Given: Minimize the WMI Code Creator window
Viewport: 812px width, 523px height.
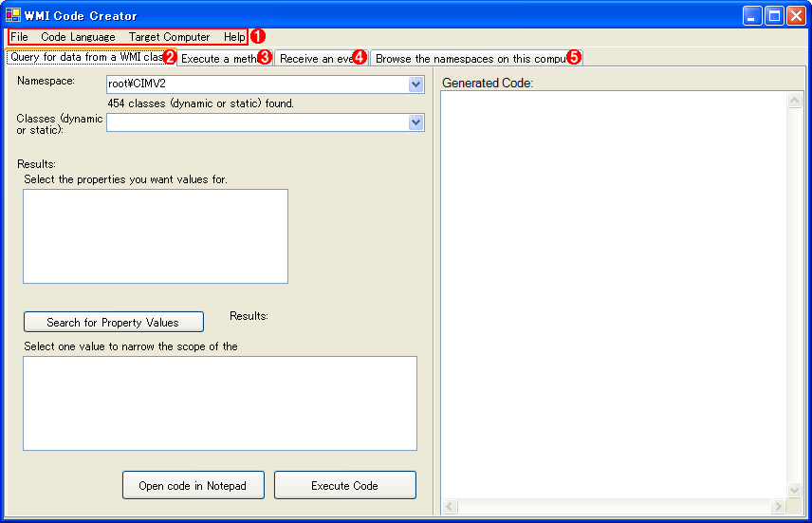Looking at the screenshot, I should click(x=752, y=16).
